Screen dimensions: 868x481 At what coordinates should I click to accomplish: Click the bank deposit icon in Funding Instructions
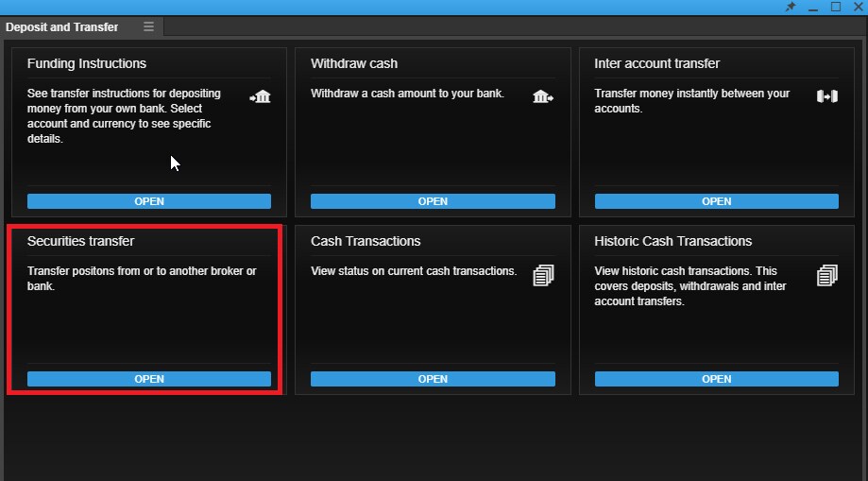click(260, 97)
